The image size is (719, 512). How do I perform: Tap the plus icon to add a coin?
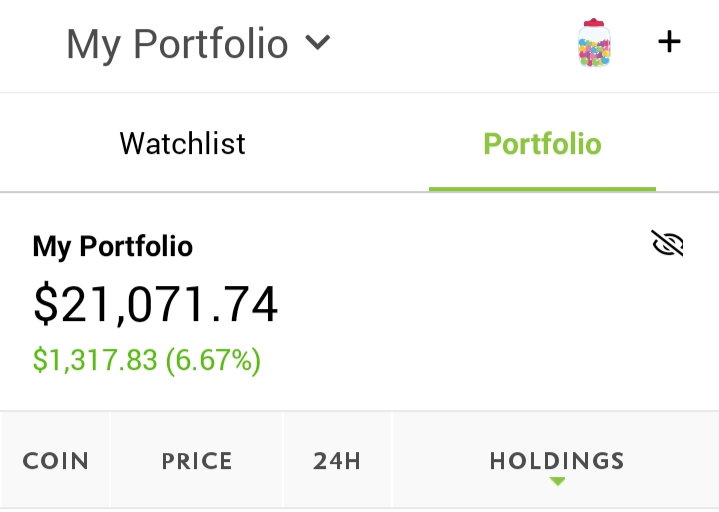tap(669, 42)
